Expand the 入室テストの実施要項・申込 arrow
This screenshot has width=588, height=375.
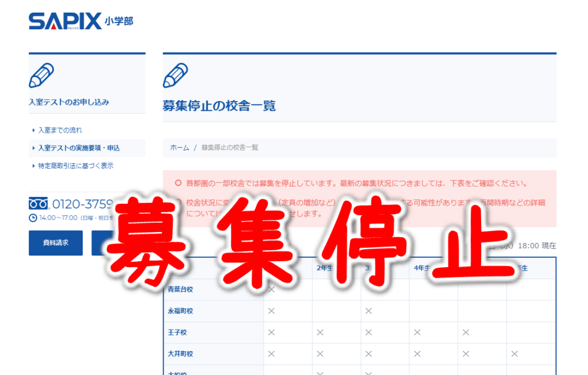(x=33, y=148)
